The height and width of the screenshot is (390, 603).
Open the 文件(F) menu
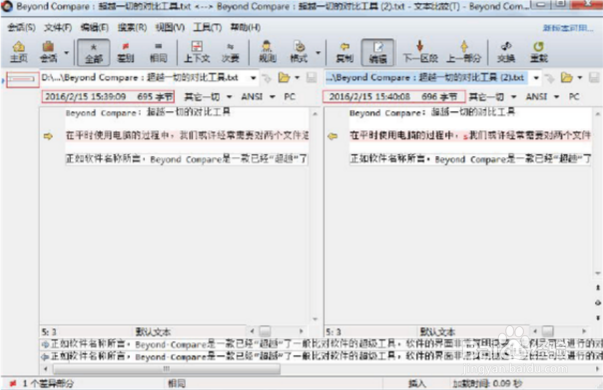(58, 27)
